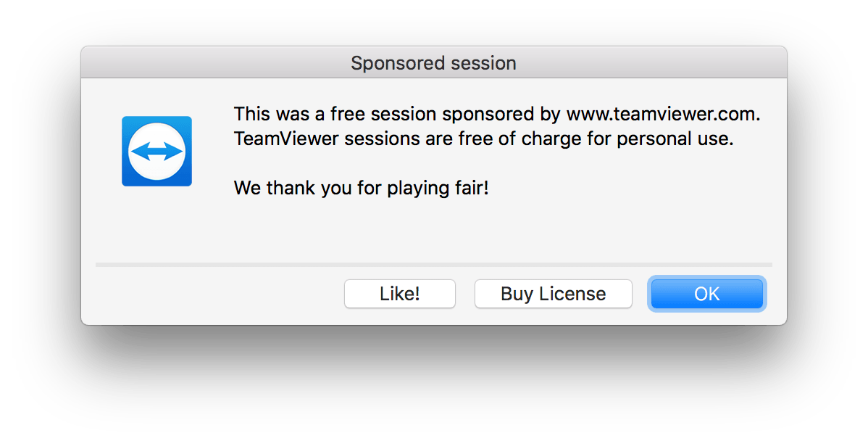Hit the Like! button
Screen dimensions: 868x441
pos(400,294)
